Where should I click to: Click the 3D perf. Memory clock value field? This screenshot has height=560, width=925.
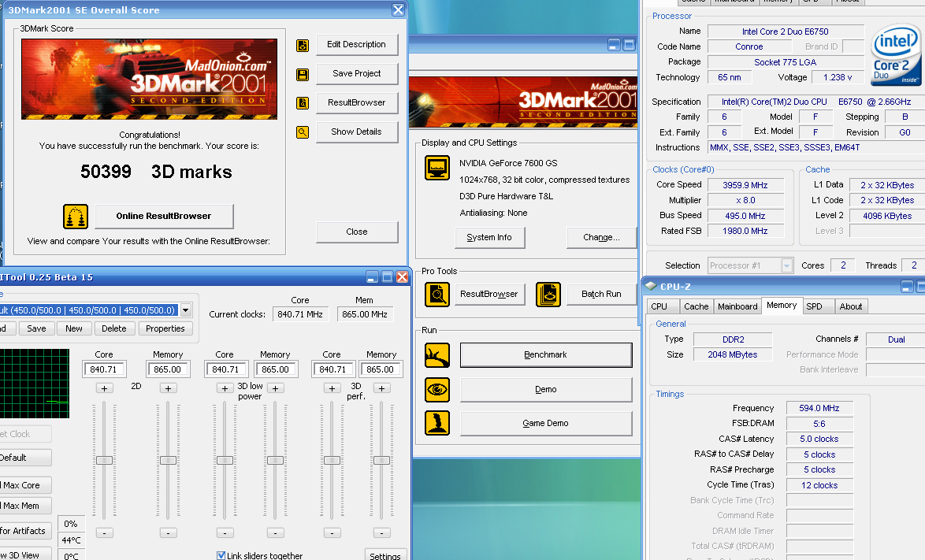click(380, 369)
